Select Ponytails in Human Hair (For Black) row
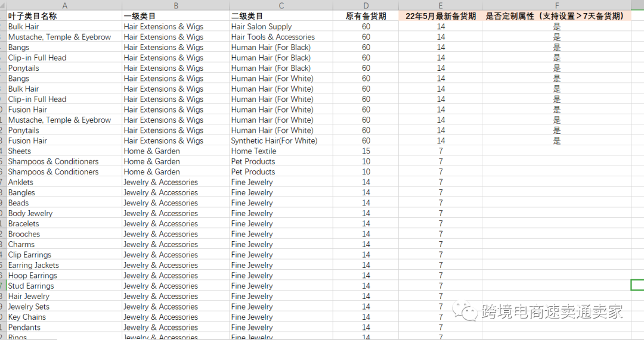Viewport: 644px width, 340px height. point(64,68)
